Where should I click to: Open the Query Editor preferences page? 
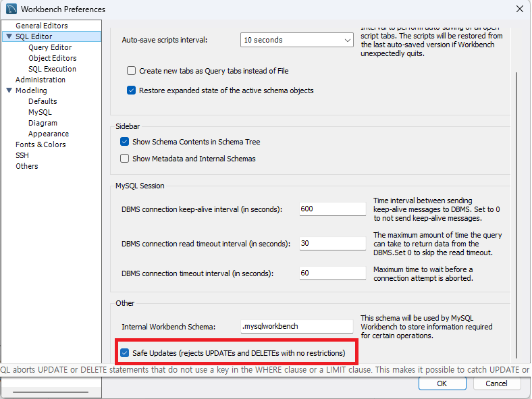[50, 47]
